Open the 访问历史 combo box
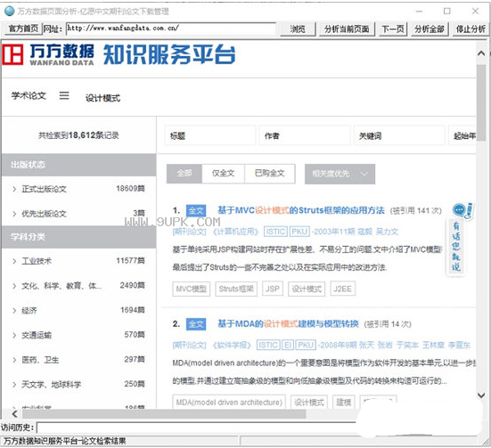 197,428
